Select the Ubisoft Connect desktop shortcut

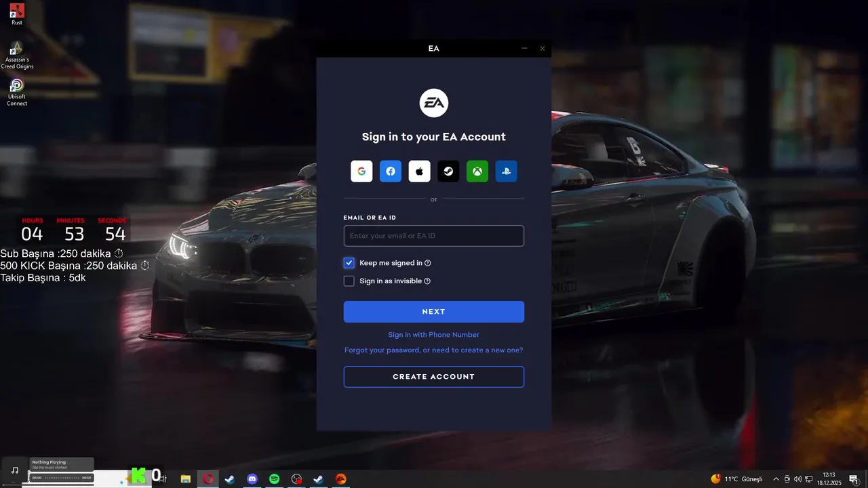[x=17, y=92]
